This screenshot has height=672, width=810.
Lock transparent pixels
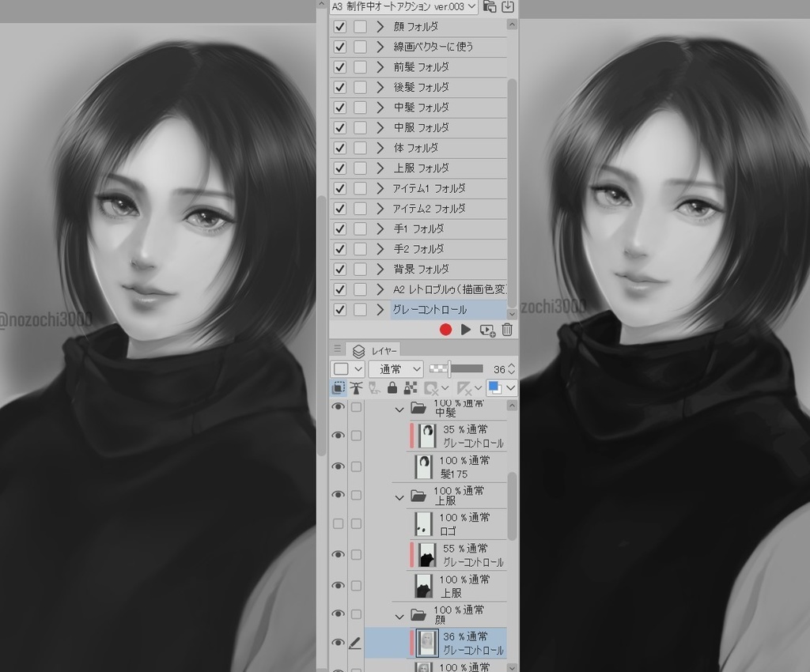(411, 387)
